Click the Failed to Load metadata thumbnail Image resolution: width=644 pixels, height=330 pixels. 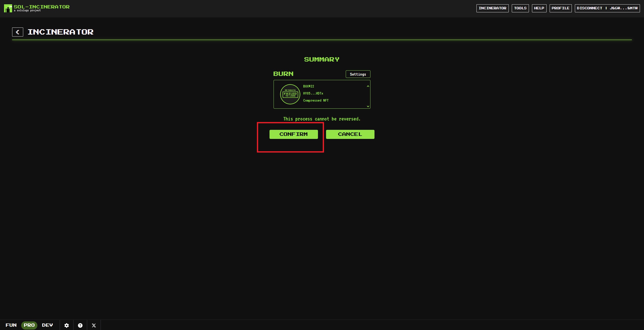coord(290,94)
